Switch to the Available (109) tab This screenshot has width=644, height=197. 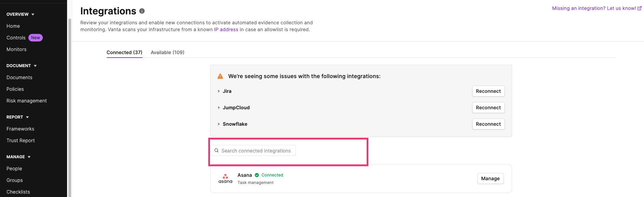(x=168, y=52)
